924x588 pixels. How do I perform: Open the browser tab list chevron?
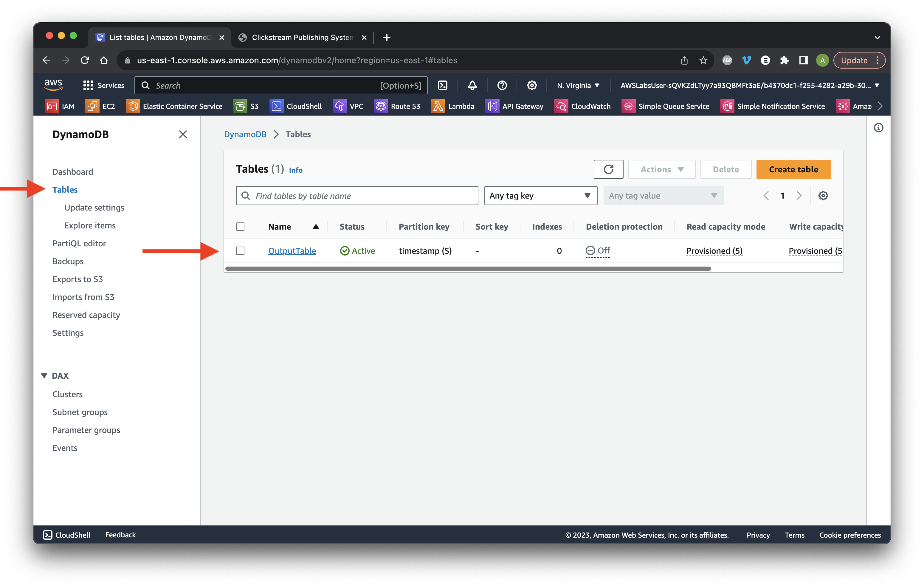pyautogui.click(x=877, y=37)
